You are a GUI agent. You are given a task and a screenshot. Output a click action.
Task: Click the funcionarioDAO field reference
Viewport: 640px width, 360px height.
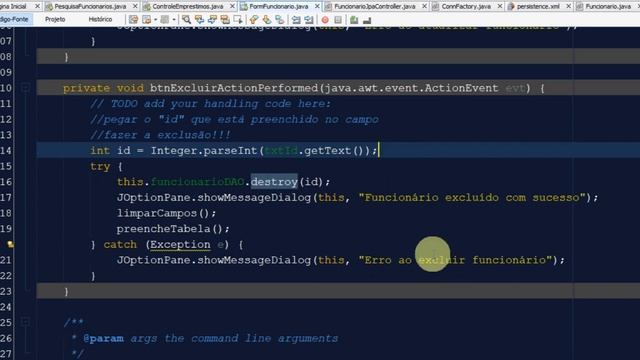[197, 182]
